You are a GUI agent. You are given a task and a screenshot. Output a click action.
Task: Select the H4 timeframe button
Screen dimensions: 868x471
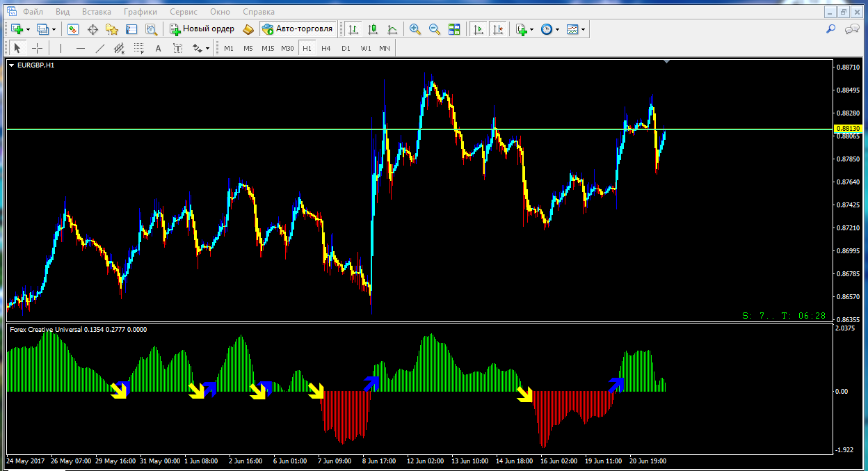326,48
